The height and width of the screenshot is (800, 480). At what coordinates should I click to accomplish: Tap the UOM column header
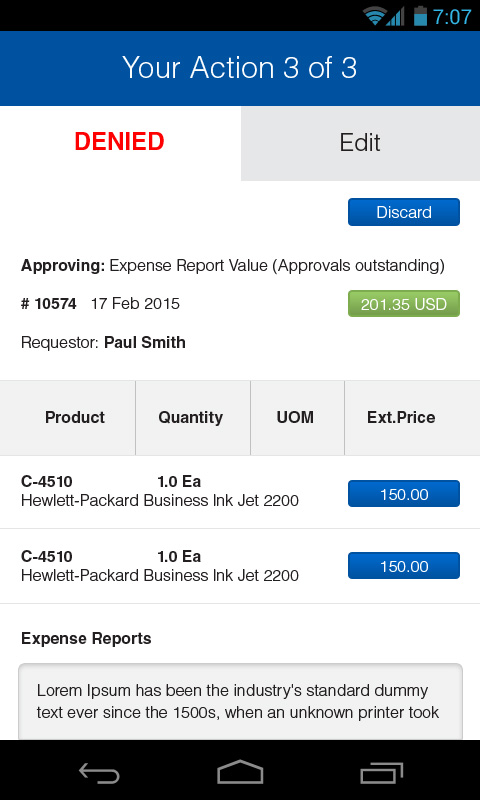coord(295,417)
